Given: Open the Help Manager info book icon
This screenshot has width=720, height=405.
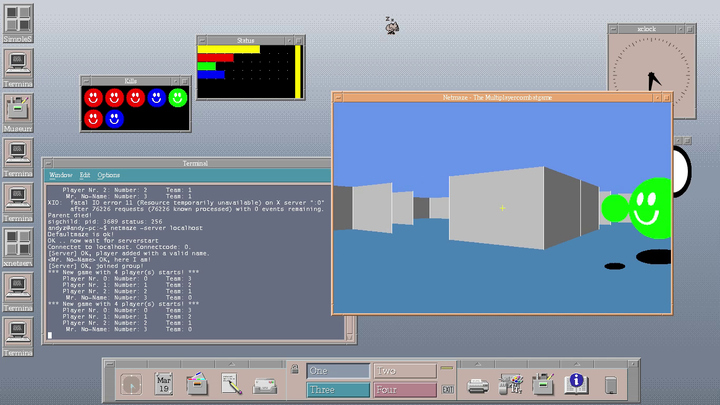Looking at the screenshot, I should (x=575, y=382).
